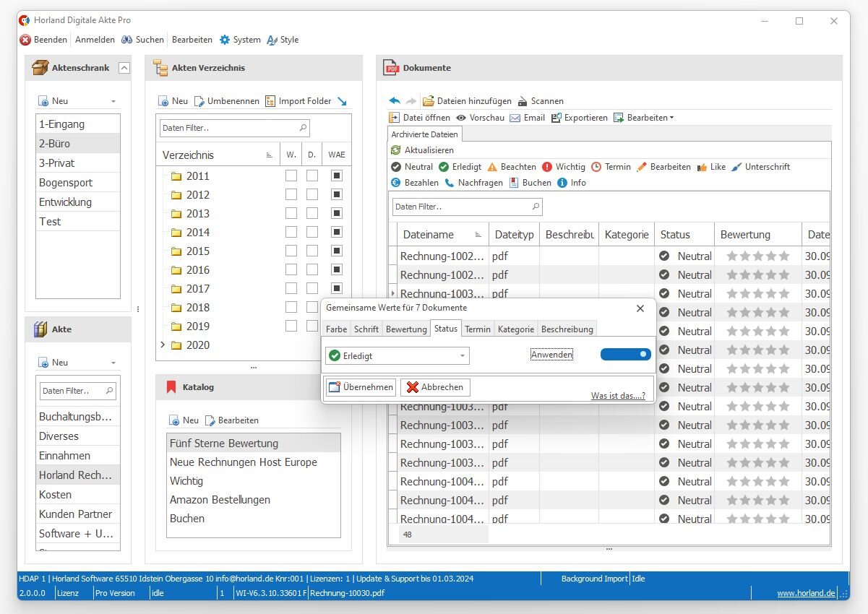This screenshot has height=614, width=868.
Task: Sort by the Dateiname column header
Action: pos(443,235)
